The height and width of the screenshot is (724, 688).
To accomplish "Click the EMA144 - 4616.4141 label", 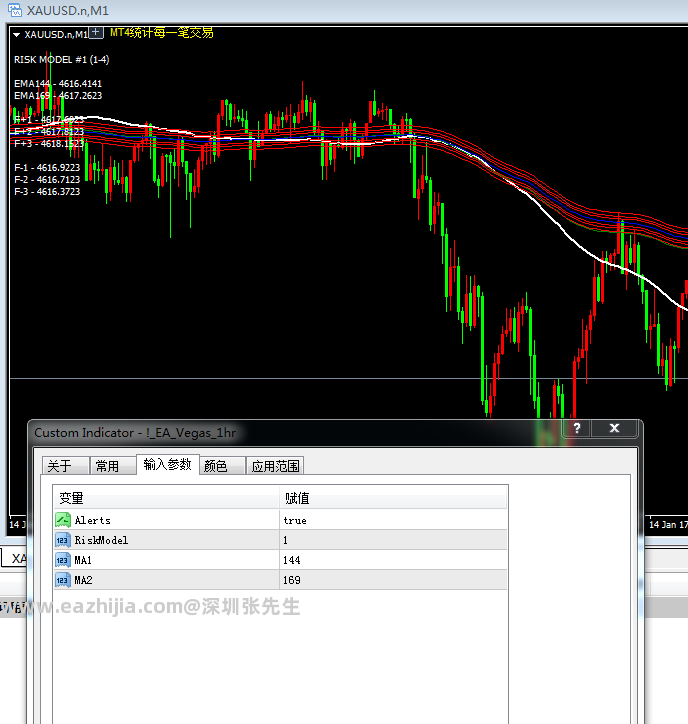I will point(58,84).
